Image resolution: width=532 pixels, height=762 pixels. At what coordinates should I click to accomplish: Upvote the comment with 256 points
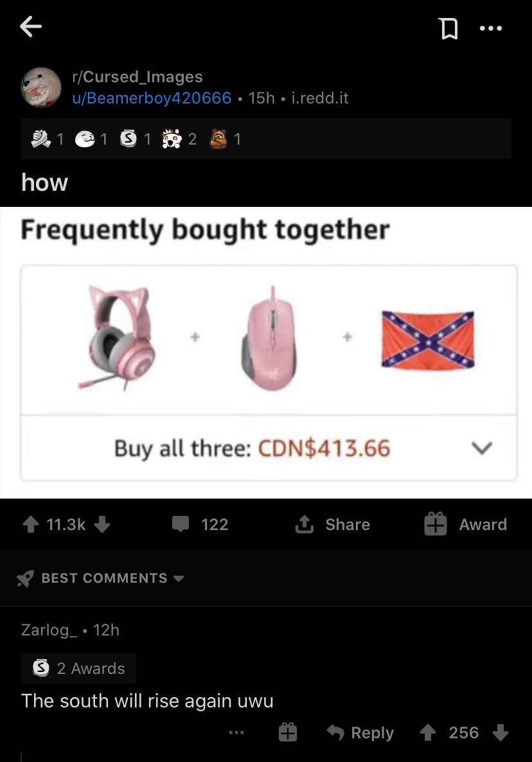pyautogui.click(x=427, y=732)
